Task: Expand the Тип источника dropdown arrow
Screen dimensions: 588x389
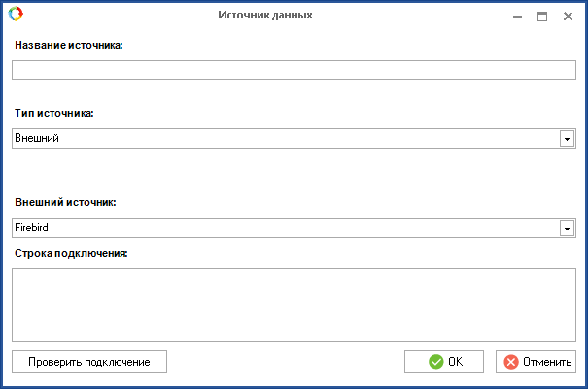Action: tap(567, 139)
